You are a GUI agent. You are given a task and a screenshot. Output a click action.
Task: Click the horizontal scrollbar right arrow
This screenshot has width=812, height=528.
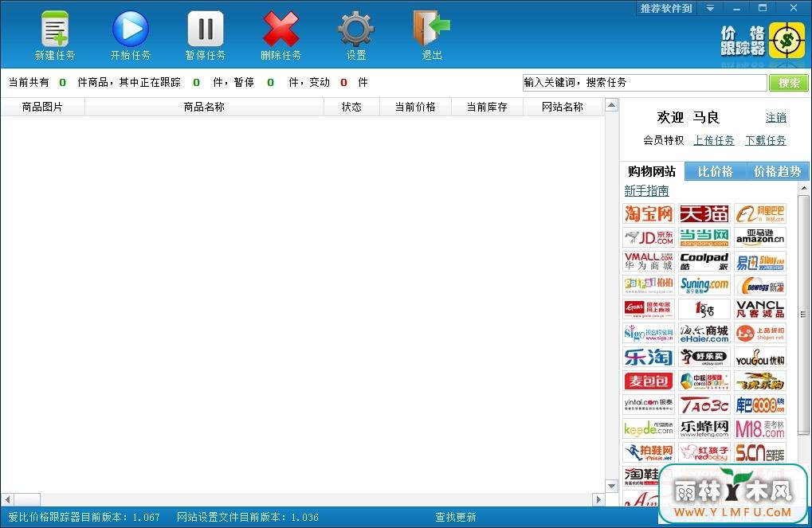tap(598, 499)
